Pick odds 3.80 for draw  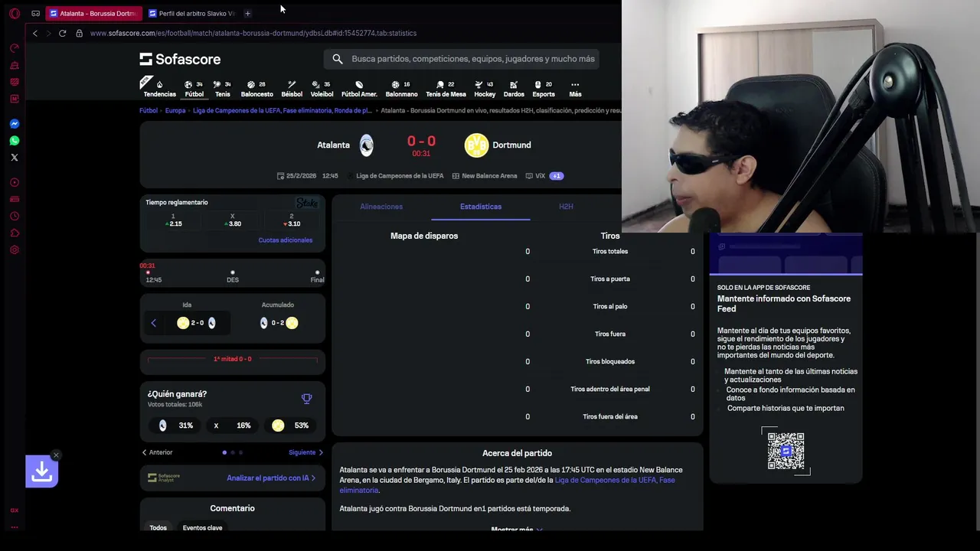tap(233, 220)
